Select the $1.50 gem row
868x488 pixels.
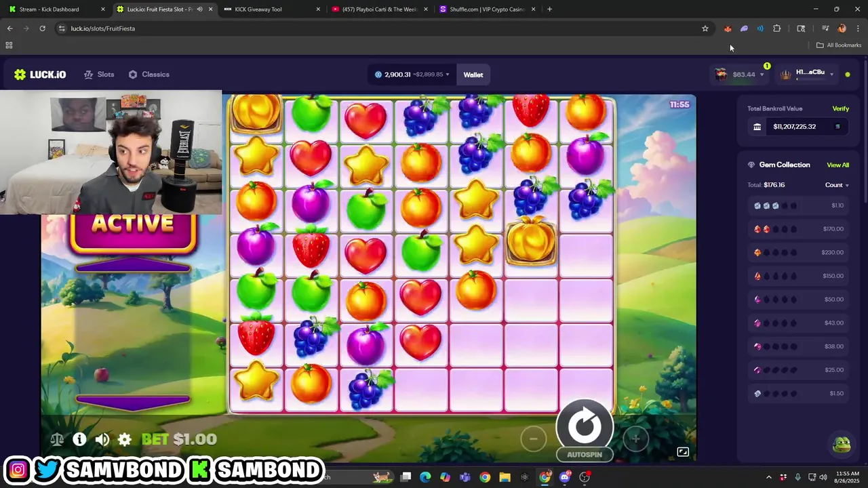(x=798, y=394)
